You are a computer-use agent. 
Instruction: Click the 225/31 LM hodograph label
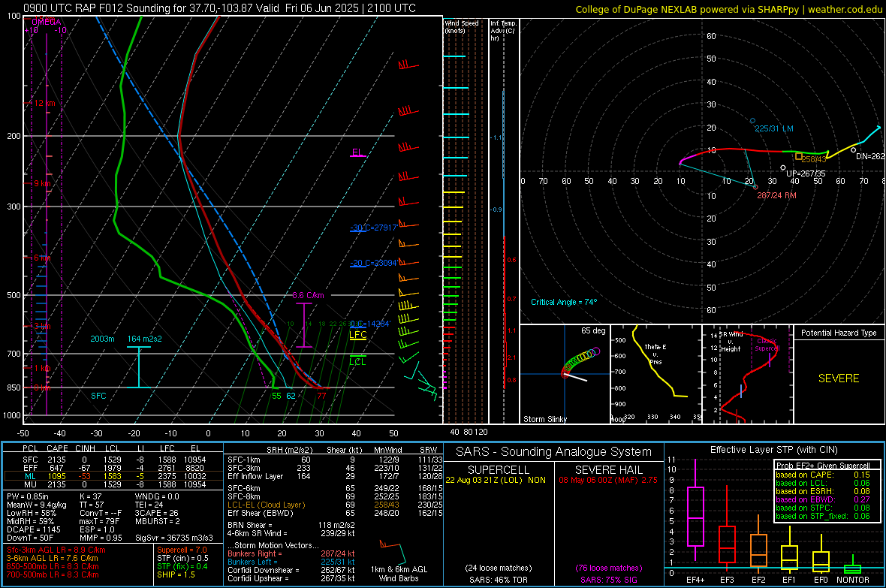pos(774,128)
